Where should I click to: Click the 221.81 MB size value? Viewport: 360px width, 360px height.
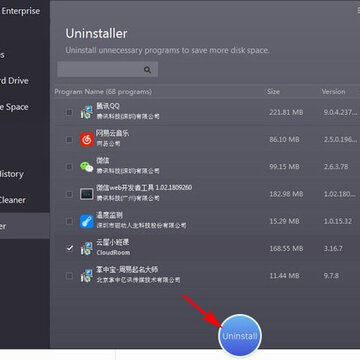286,112
